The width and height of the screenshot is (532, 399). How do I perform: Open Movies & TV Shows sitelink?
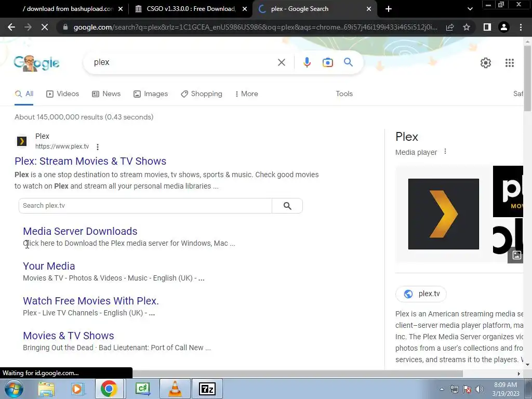point(69,336)
